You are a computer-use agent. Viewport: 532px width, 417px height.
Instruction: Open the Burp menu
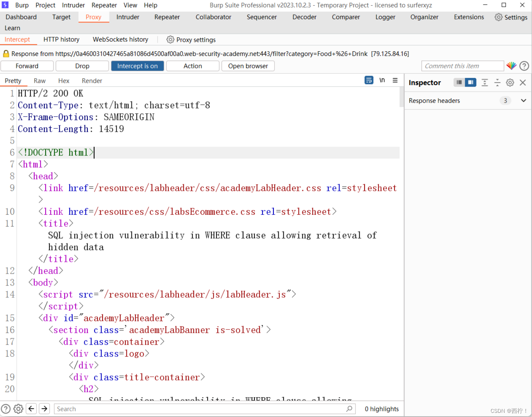(x=22, y=5)
